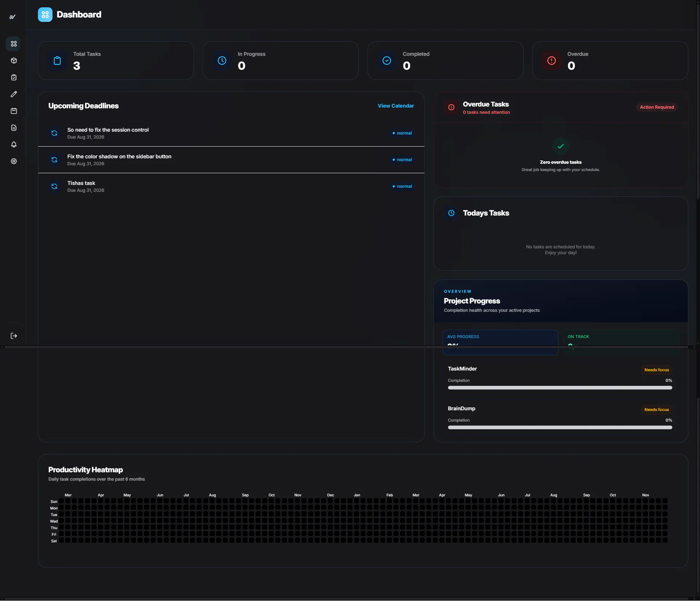This screenshot has width=700, height=601.
Task: Click the Todays Tasks clock icon
Action: coord(451,213)
